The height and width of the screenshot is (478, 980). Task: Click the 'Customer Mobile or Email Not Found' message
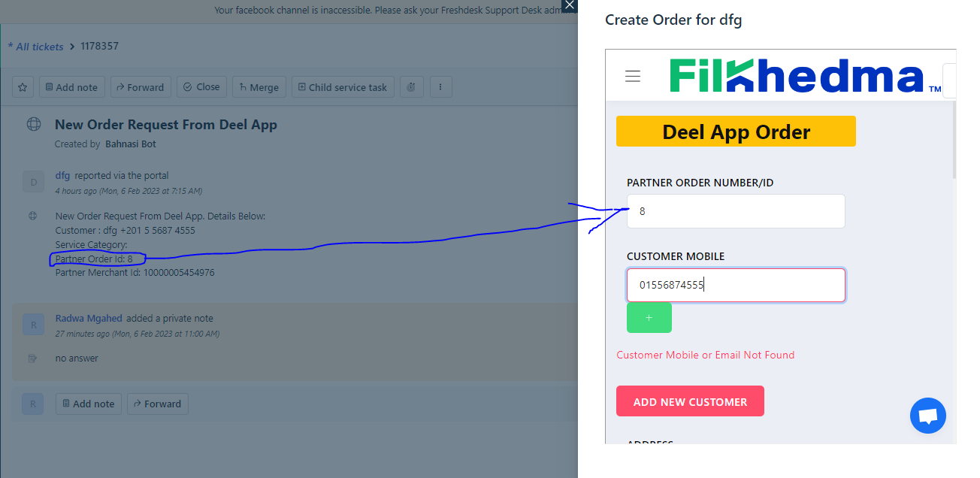coord(705,355)
